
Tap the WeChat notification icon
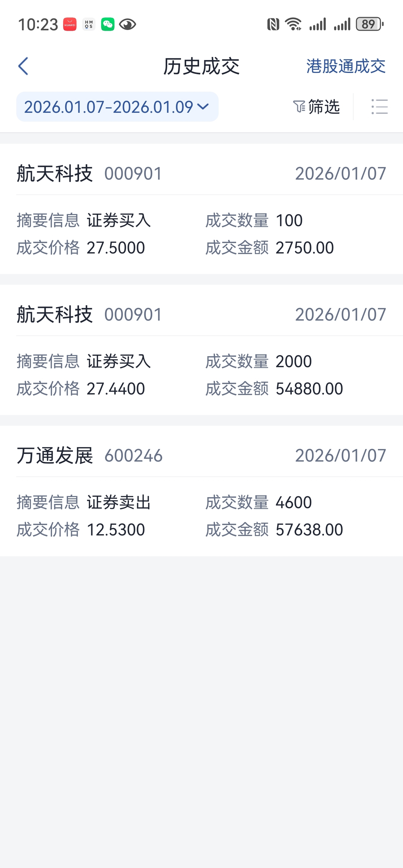[x=108, y=24]
